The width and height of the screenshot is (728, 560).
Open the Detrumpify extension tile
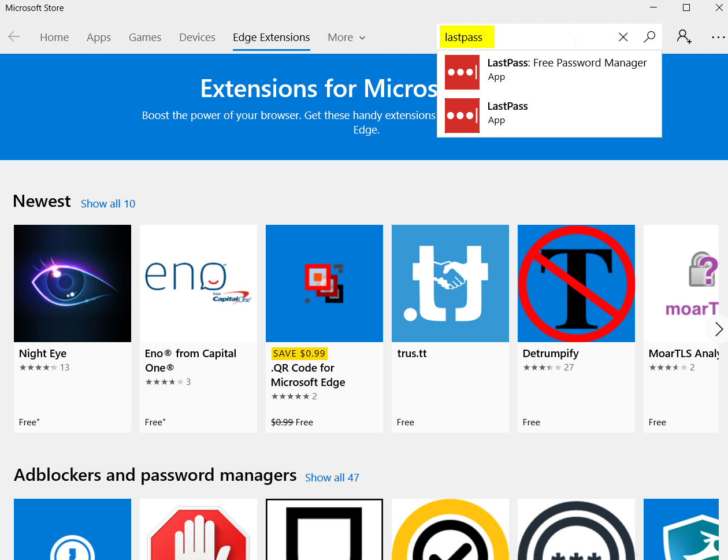(576, 283)
